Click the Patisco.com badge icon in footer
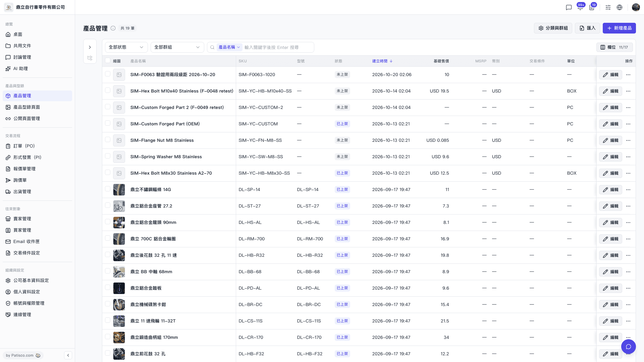 pyautogui.click(x=38, y=355)
